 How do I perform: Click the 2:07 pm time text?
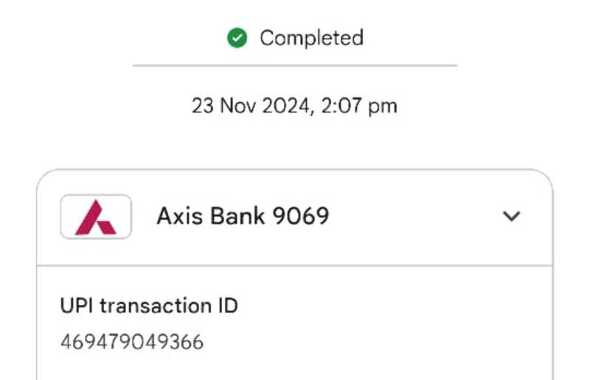coord(359,106)
